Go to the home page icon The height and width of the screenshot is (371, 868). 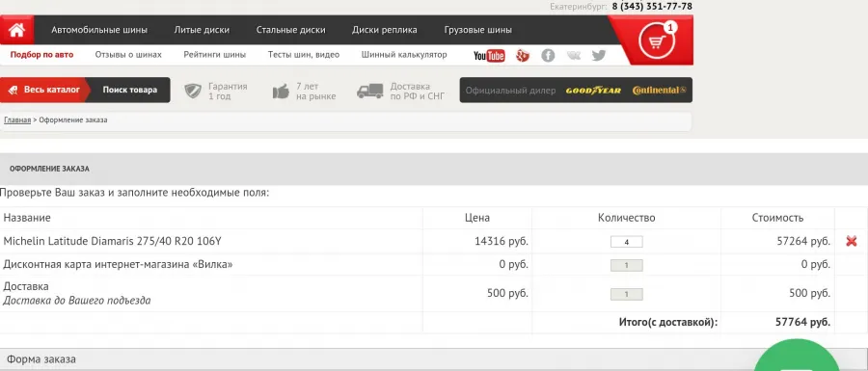[x=16, y=30]
